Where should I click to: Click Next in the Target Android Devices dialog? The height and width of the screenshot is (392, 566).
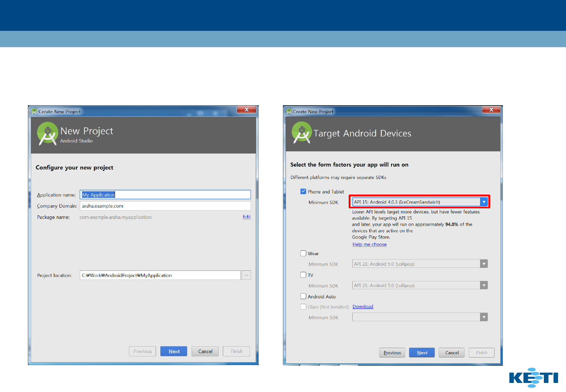(x=422, y=352)
